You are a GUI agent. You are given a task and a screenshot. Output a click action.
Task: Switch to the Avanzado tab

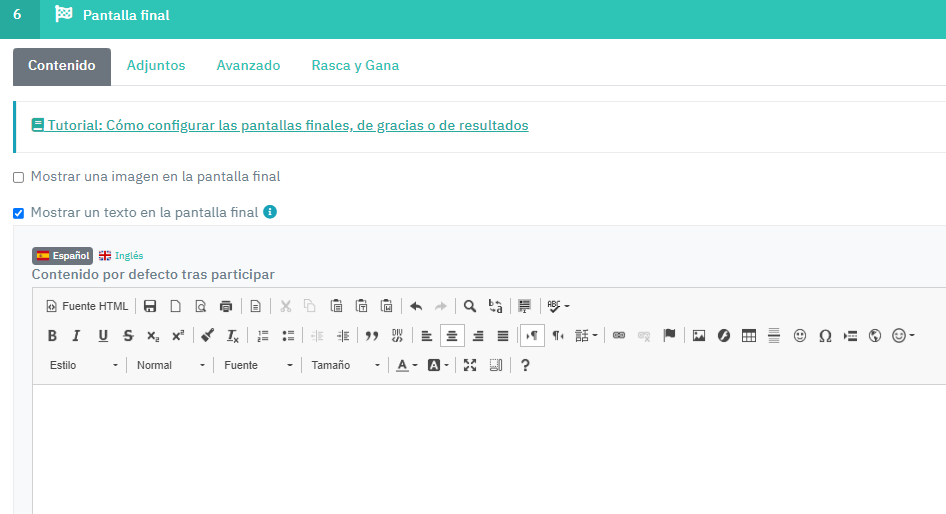pos(248,66)
